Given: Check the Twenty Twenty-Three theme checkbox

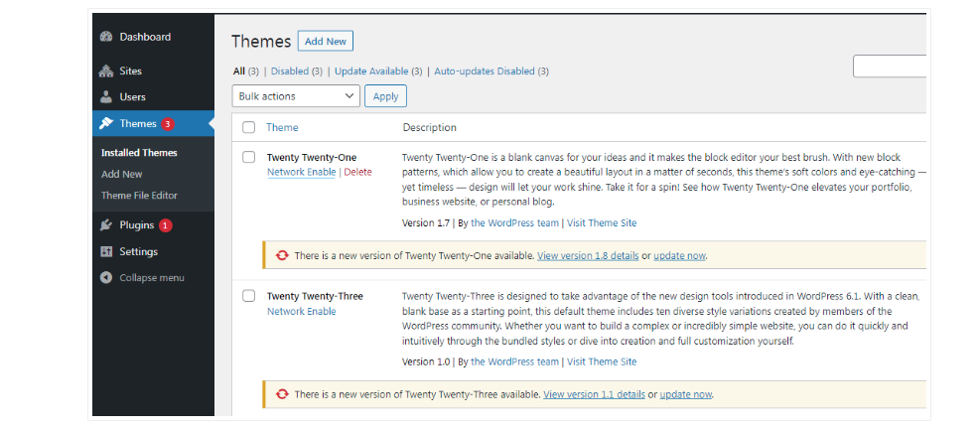Looking at the screenshot, I should tap(249, 296).
